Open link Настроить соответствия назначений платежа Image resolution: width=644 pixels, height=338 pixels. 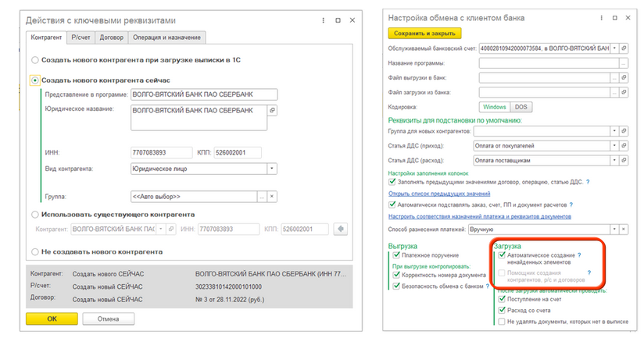[x=480, y=216]
